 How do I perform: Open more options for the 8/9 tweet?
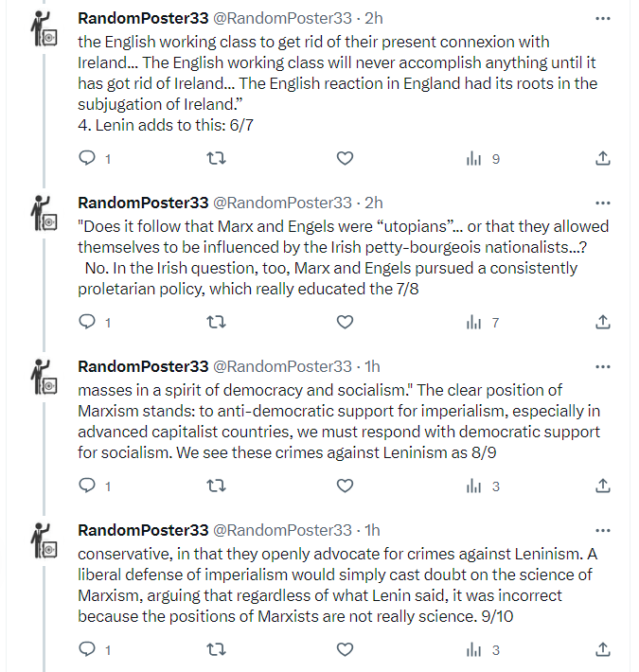point(603,365)
